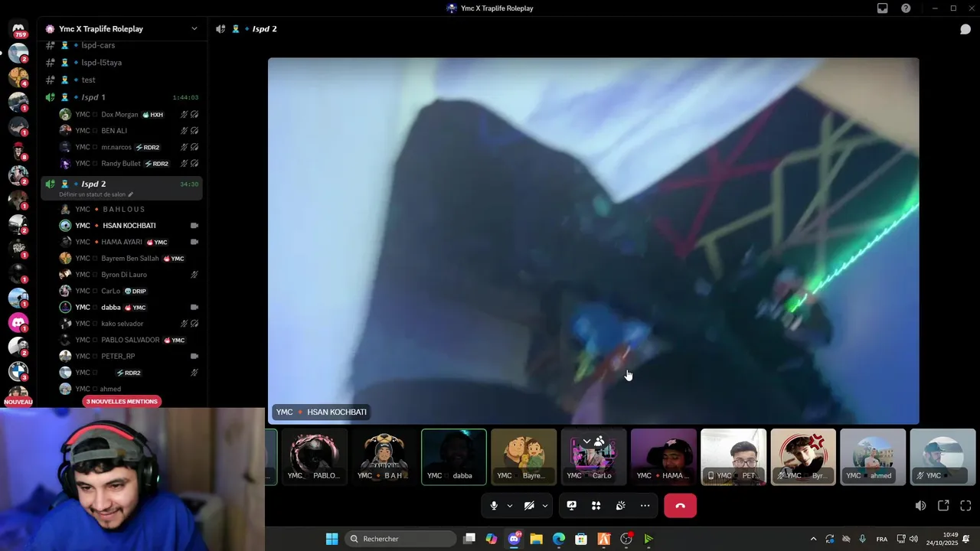Open soundboard button
The height and width of the screenshot is (551, 980).
[x=620, y=506]
